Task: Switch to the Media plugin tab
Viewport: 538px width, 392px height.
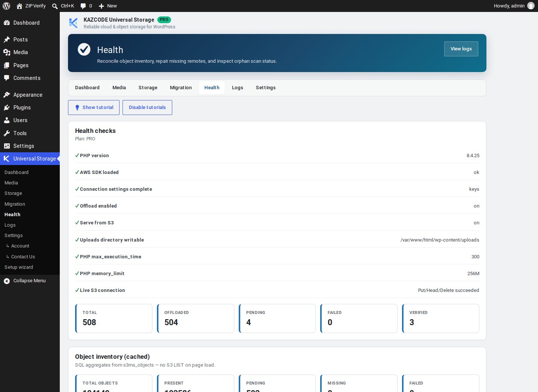Action: click(x=119, y=88)
